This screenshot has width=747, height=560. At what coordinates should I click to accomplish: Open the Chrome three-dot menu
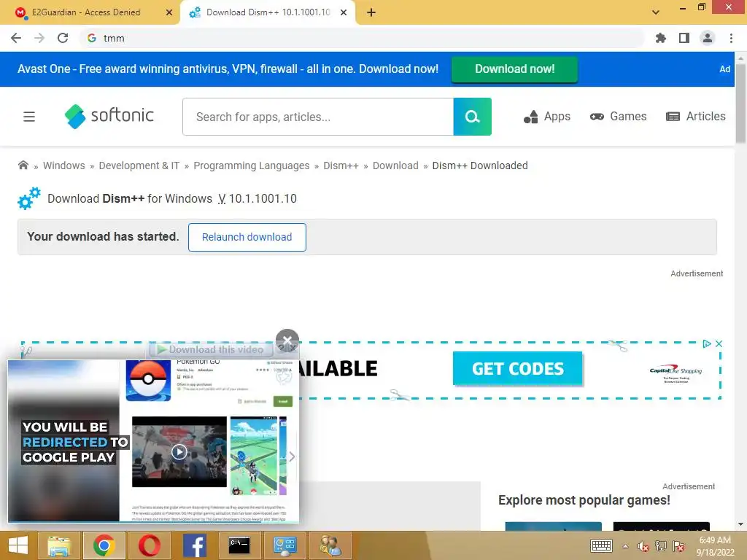coord(731,38)
